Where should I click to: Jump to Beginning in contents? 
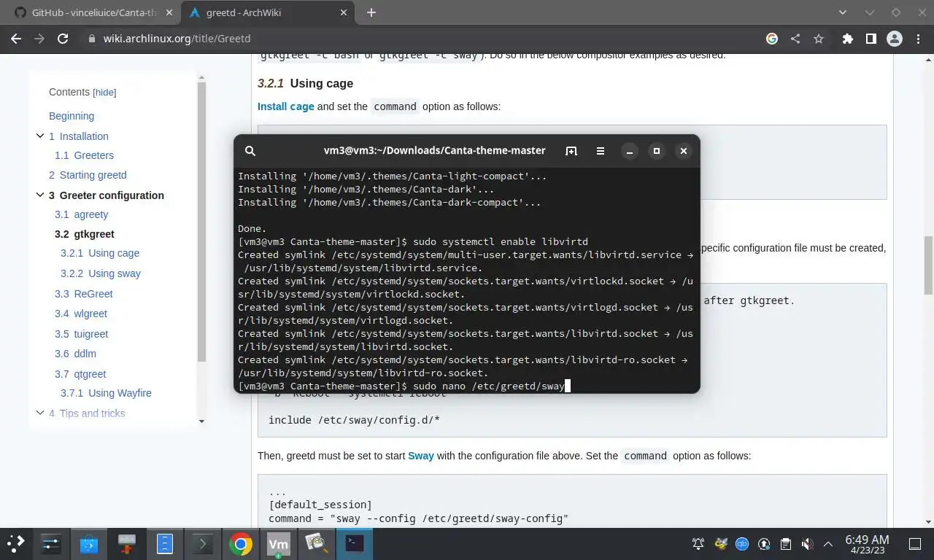pos(72,116)
